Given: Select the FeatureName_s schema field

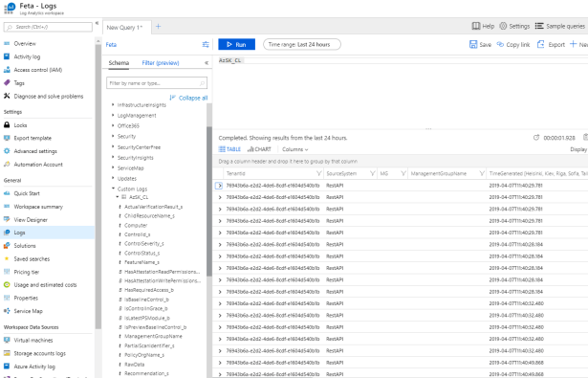Looking at the screenshot, I should click(x=142, y=262).
